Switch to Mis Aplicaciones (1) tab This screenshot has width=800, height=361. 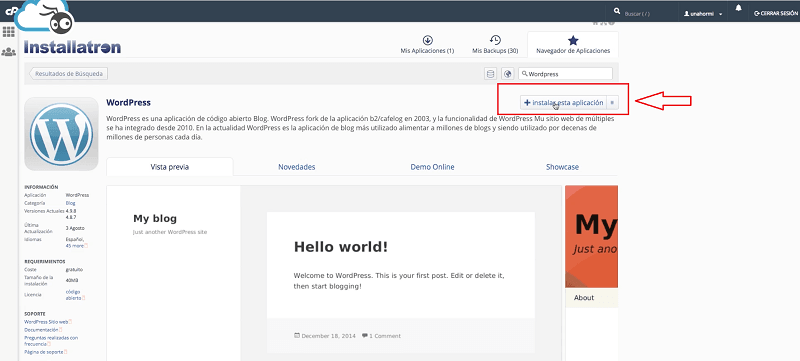[427, 45]
